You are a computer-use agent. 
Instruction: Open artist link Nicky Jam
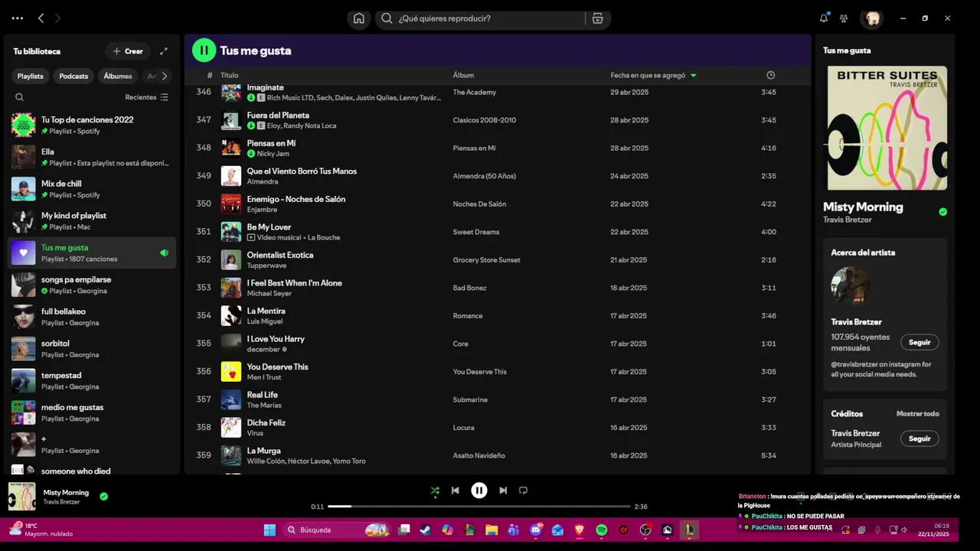coord(273,154)
